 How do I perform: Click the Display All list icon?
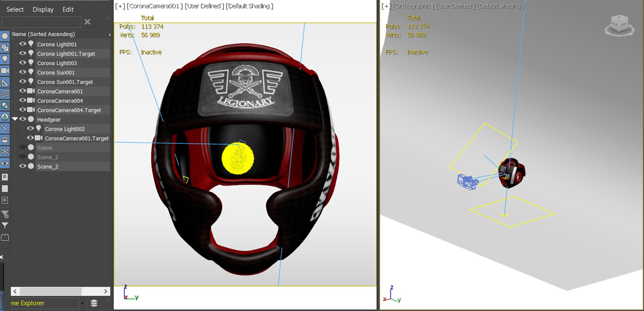tap(5, 177)
